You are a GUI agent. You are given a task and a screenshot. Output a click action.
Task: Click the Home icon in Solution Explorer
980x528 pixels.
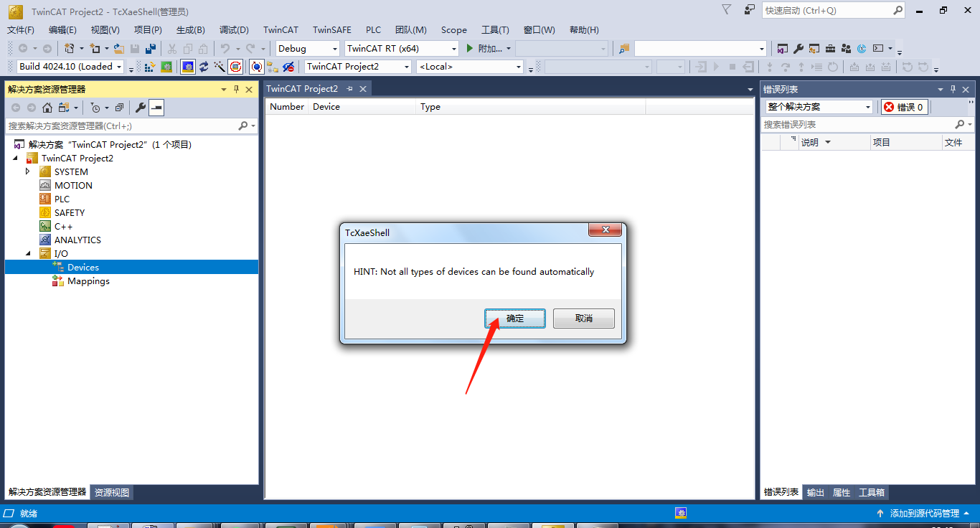[47, 108]
